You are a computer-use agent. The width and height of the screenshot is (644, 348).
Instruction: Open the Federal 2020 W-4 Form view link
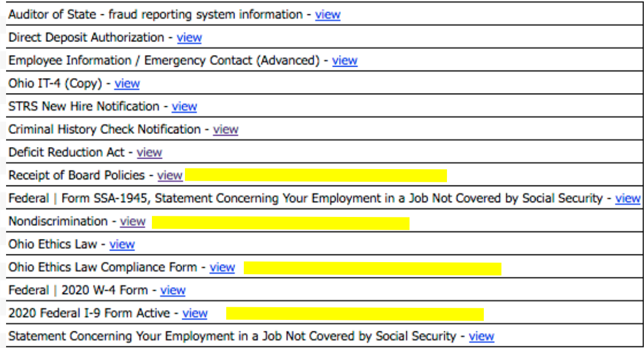pyautogui.click(x=172, y=290)
